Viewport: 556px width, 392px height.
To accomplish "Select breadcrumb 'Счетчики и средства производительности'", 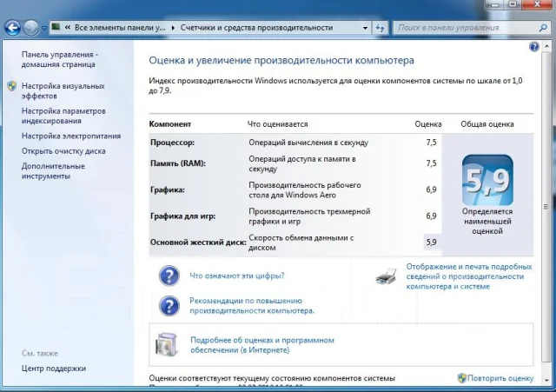I will pyautogui.click(x=256, y=28).
